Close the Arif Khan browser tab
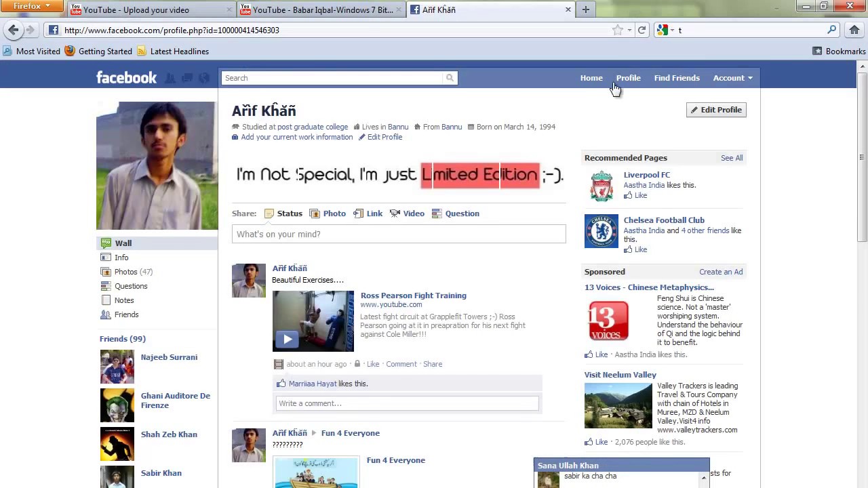The image size is (868, 488). (x=568, y=9)
